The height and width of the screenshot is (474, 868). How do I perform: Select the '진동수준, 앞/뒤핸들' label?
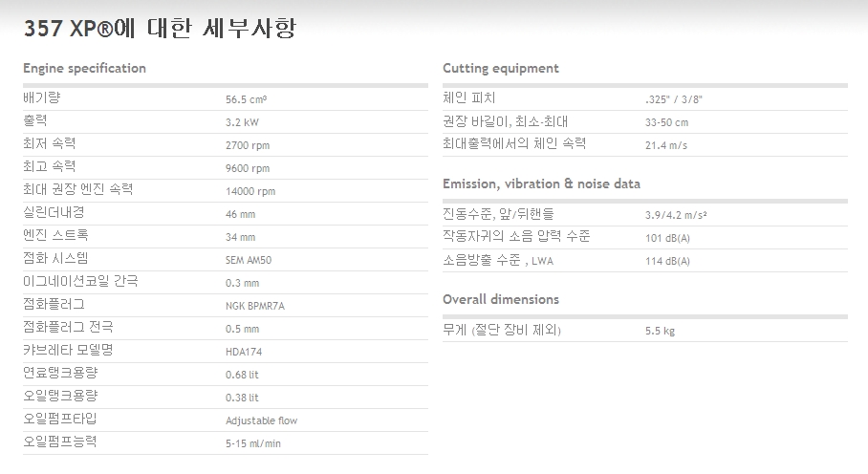498,214
